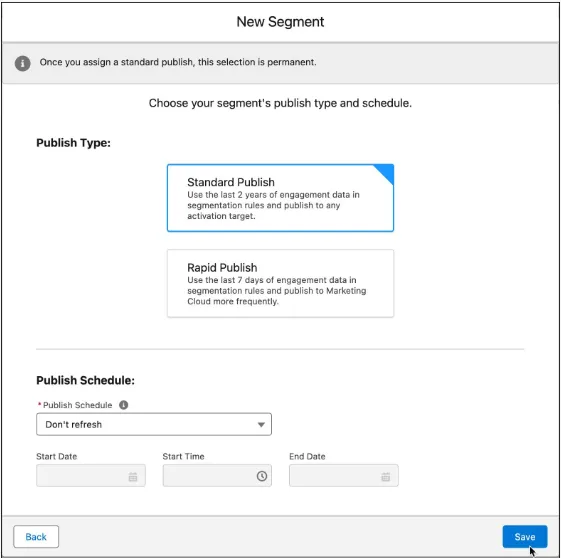
Task: Click the bold "Publish Schedule:" section heading
Action: (86, 380)
